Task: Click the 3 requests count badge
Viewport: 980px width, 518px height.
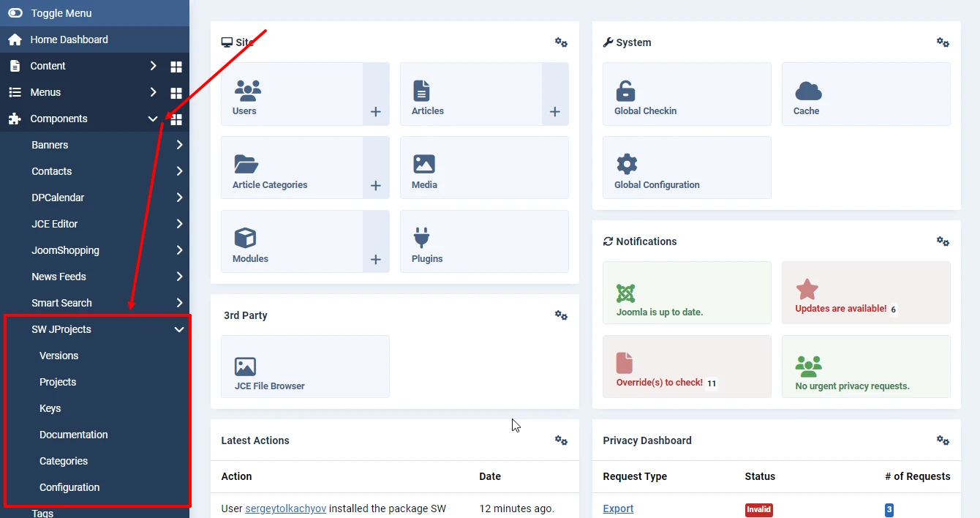Action: 889,509
